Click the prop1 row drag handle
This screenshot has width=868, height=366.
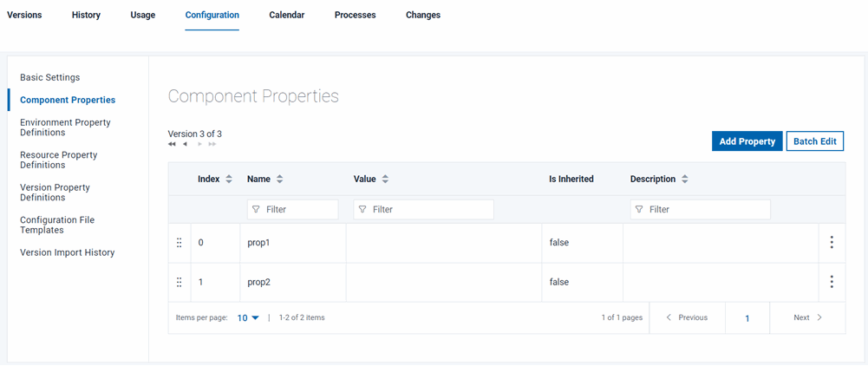click(179, 243)
